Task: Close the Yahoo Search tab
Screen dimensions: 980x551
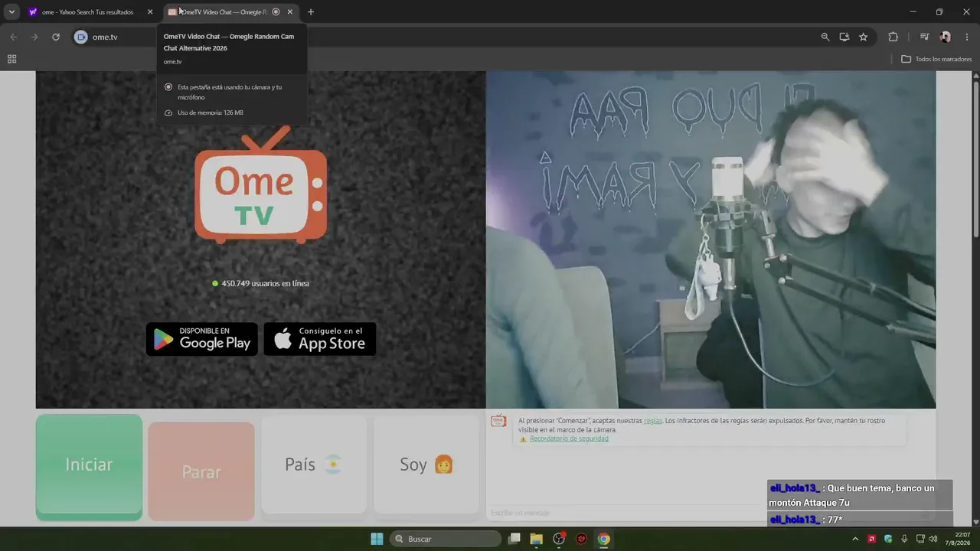Action: (x=150, y=12)
